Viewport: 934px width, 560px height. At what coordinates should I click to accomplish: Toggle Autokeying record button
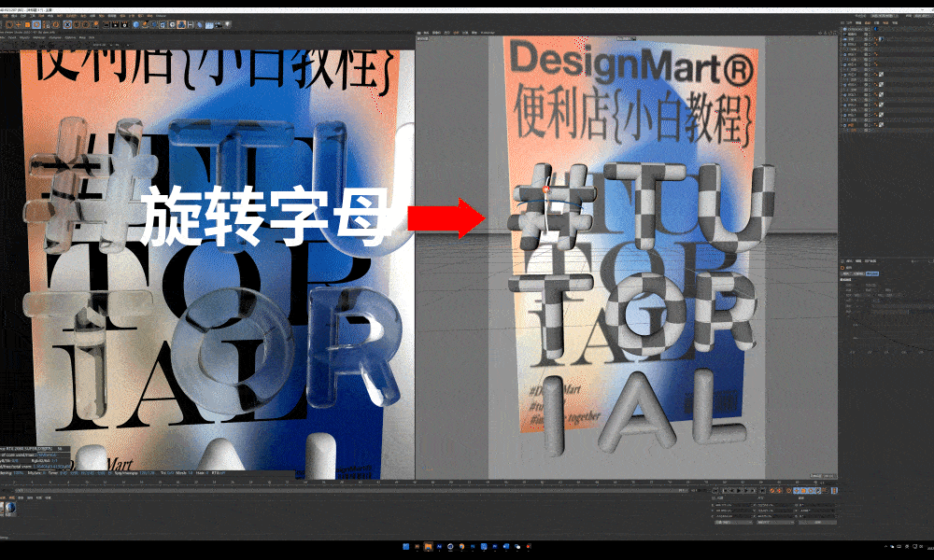(779, 491)
